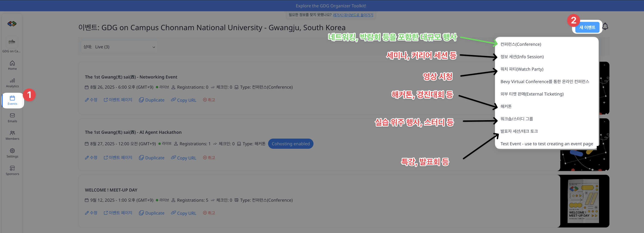Duplicate the WELCOME MEET-UP DAY event
The height and width of the screenshot is (233, 644).
[152, 213]
